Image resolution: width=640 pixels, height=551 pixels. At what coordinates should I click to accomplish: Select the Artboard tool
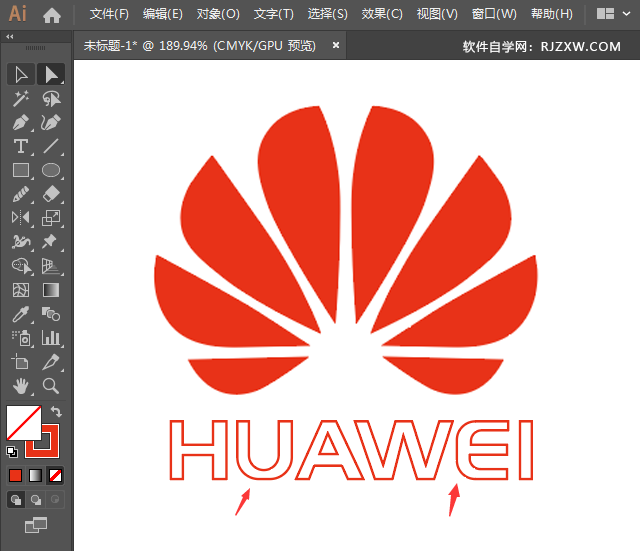(x=21, y=362)
